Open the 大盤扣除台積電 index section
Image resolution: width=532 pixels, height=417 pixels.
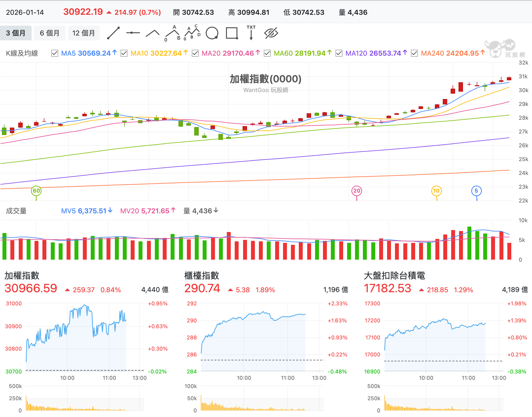coord(394,276)
